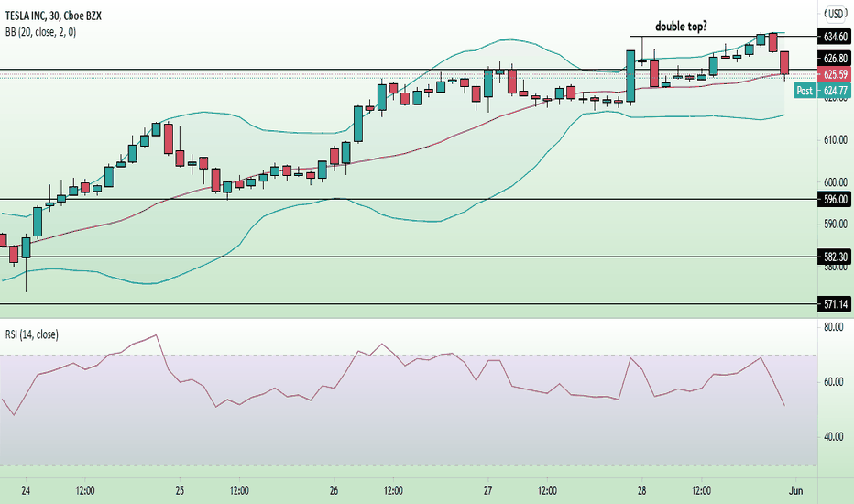Viewport: 854px width, 504px height.
Task: Click the 'double top?' annotation text
Action: pos(681,26)
